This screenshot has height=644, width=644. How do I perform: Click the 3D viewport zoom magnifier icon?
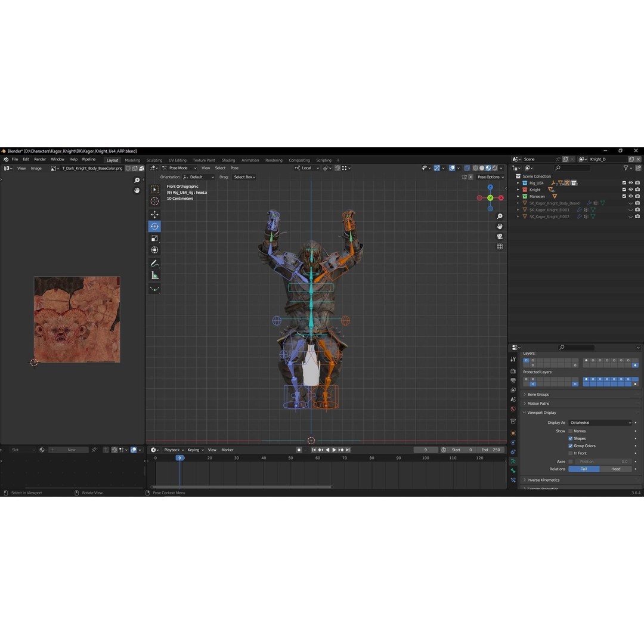(x=500, y=216)
